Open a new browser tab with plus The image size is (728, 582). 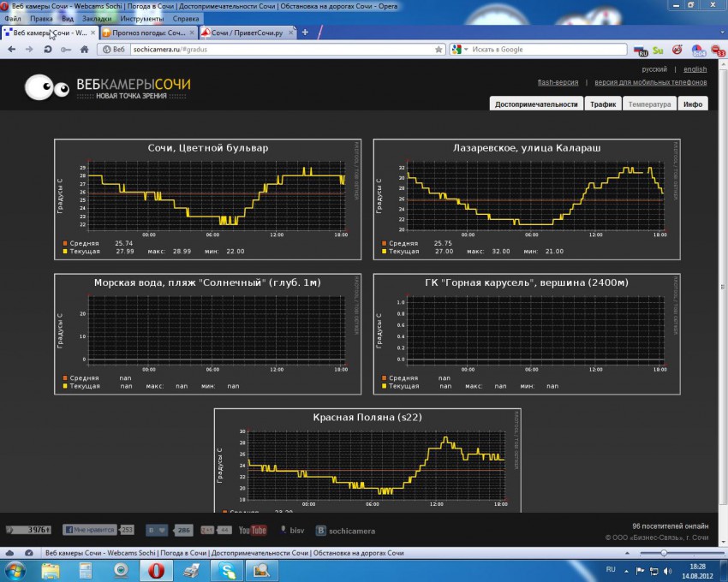pyautogui.click(x=305, y=33)
